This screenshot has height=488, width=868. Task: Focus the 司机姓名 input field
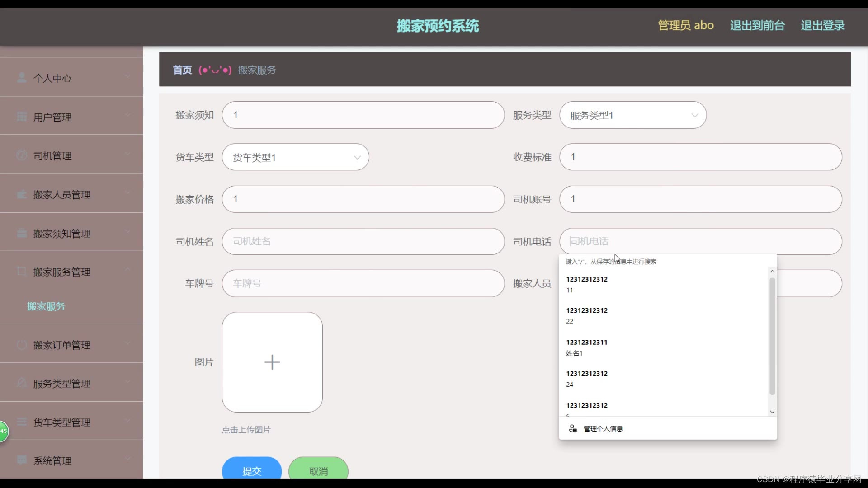pyautogui.click(x=363, y=241)
